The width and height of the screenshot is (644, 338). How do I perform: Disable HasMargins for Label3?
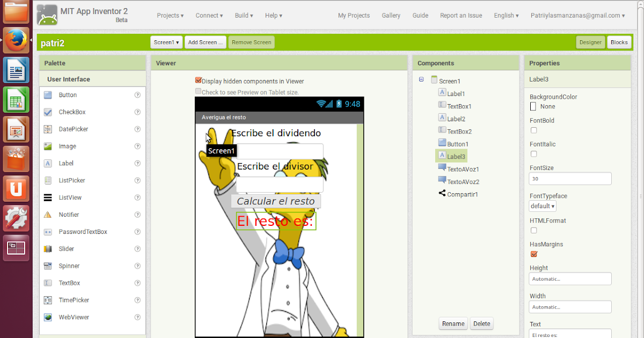tap(533, 254)
